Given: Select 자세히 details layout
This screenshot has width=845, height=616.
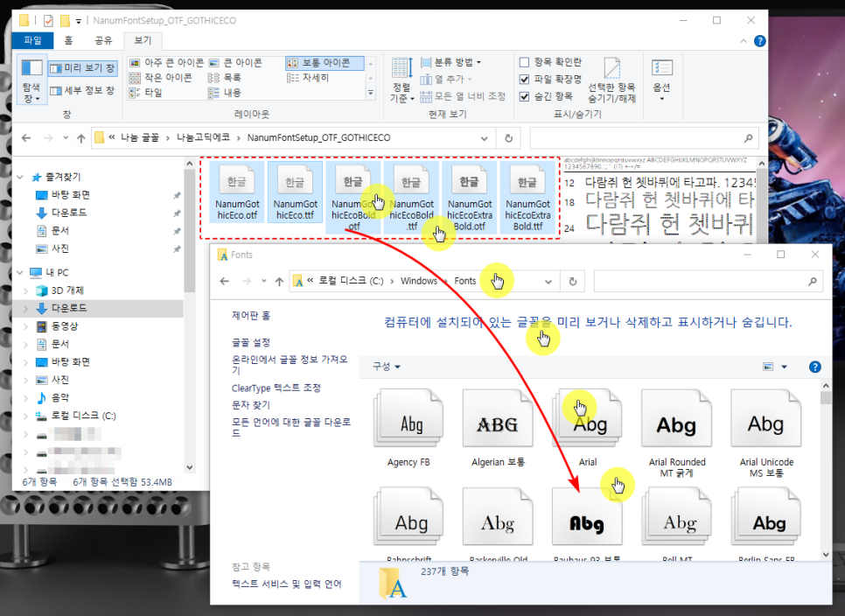Looking at the screenshot, I should pos(308,78).
